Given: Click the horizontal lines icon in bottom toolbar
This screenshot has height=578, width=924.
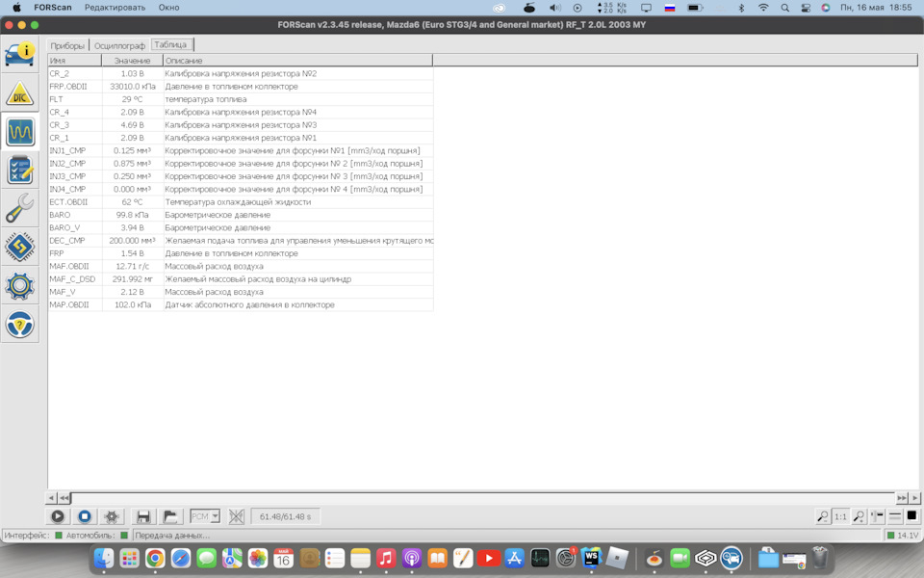Looking at the screenshot, I should point(895,516).
